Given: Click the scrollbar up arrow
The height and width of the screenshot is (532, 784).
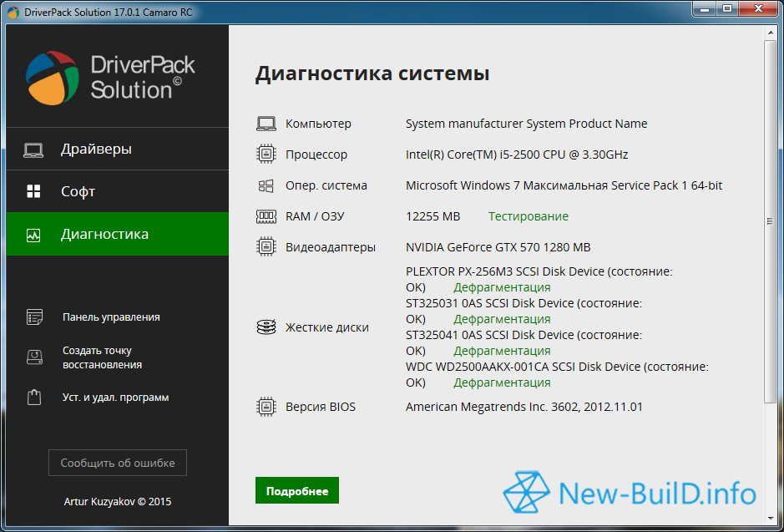Looking at the screenshot, I should tap(770, 33).
